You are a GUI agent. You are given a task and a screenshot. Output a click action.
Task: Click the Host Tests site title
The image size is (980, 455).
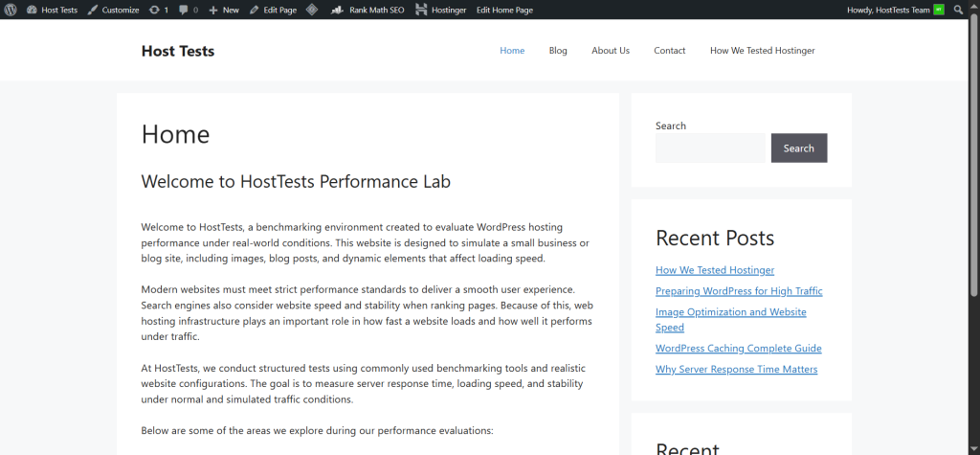click(x=178, y=51)
